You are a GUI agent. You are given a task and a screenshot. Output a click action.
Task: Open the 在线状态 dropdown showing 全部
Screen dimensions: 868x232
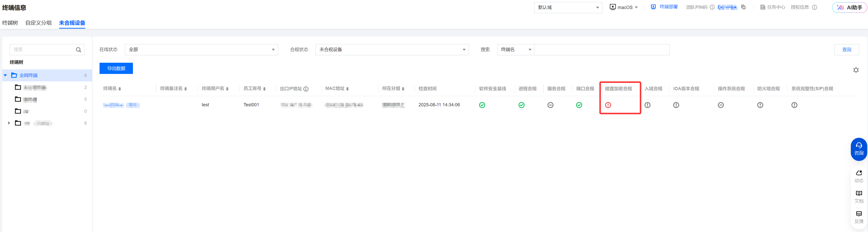tap(201, 50)
